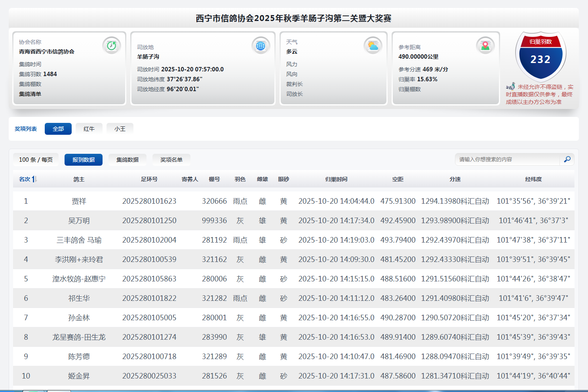Click the 奖项列表 label link
This screenshot has height=392, width=588.
[26, 129]
